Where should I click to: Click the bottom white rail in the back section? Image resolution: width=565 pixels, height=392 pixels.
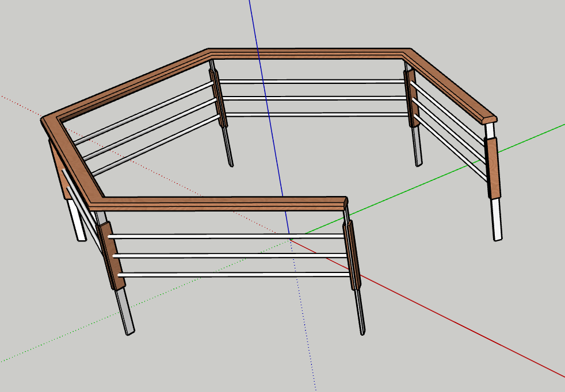(x=316, y=115)
